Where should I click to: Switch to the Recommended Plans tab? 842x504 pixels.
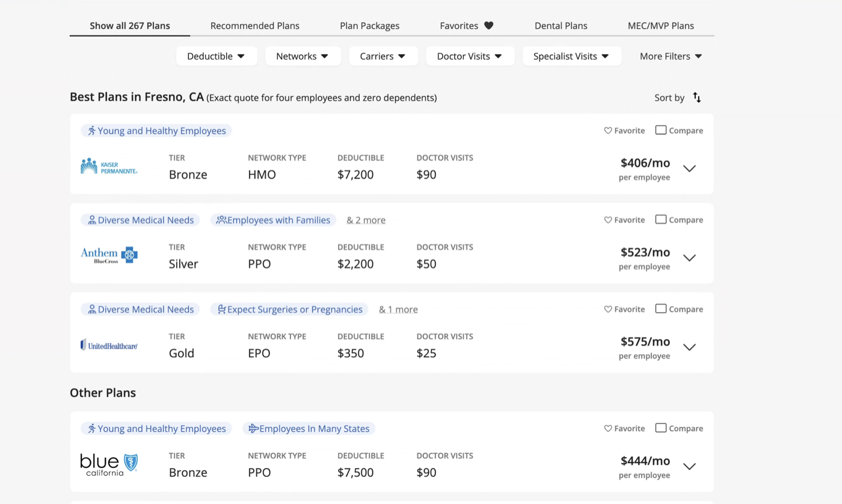click(x=255, y=26)
